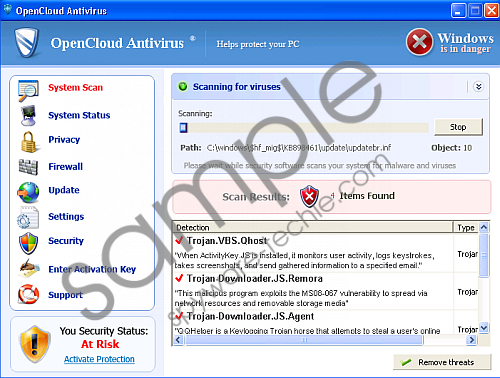This screenshot has height=378, width=500.
Task: Click the 'Items Found' result text
Action: [x=367, y=196]
